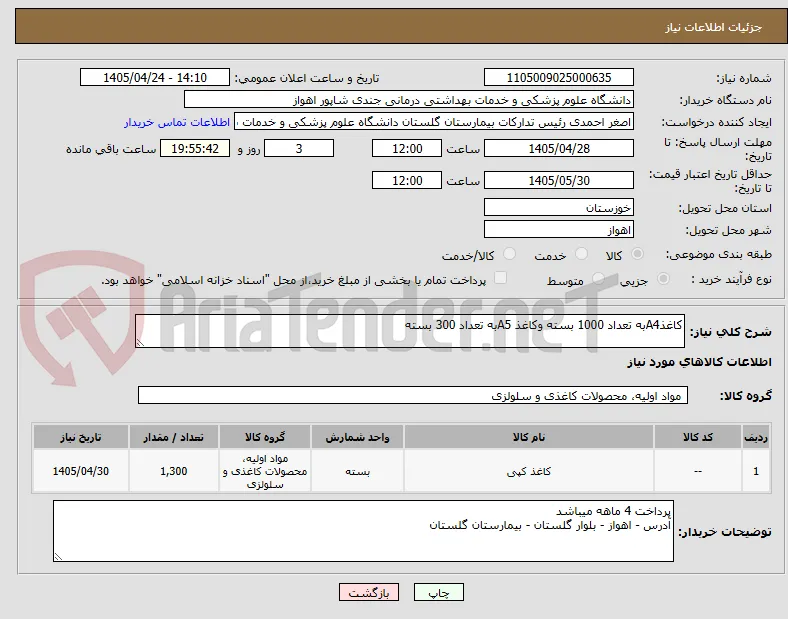Image resolution: width=788 pixels, height=619 pixels.
Task: Open the اطلاعات تماس خریدار link
Action: click(177, 122)
